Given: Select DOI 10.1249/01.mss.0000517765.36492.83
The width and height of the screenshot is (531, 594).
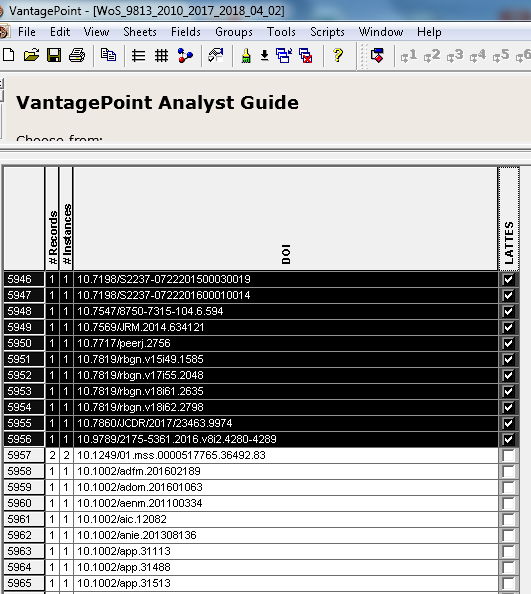Looking at the screenshot, I should [x=286, y=455].
